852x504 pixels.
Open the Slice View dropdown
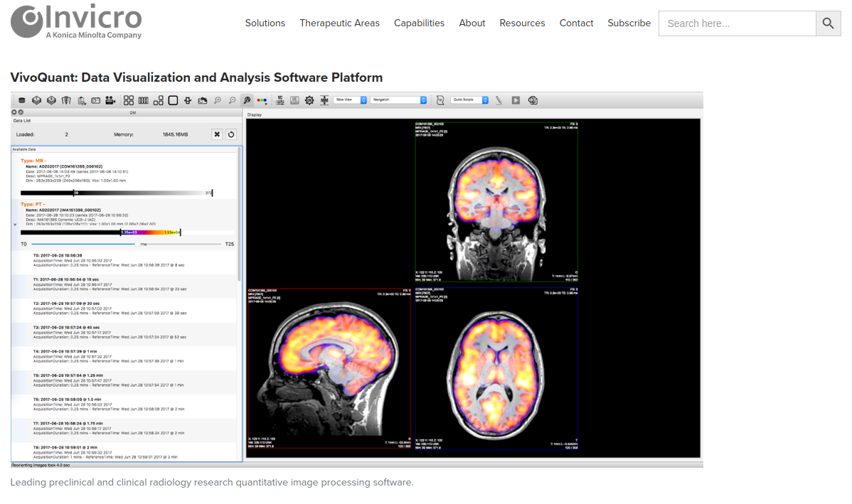tap(351, 100)
